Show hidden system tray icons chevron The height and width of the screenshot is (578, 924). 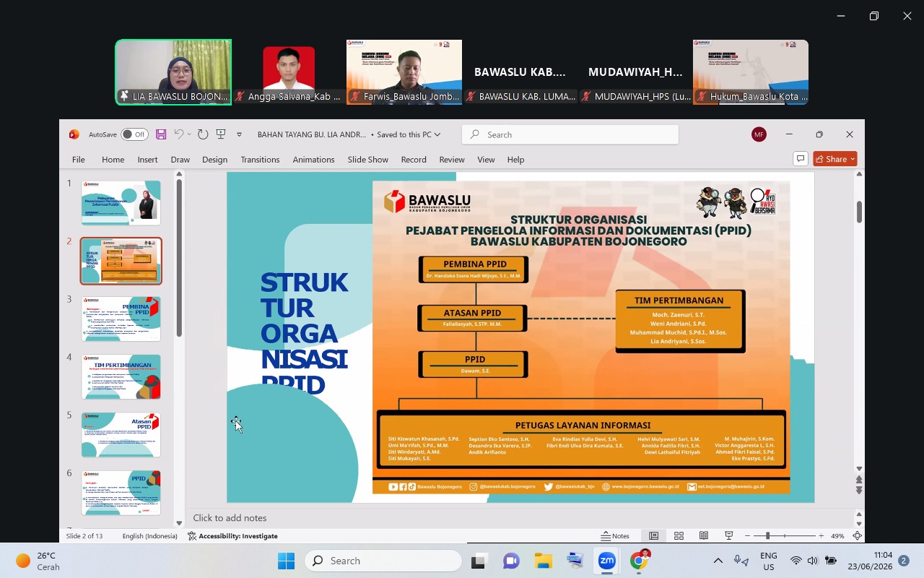tap(718, 561)
